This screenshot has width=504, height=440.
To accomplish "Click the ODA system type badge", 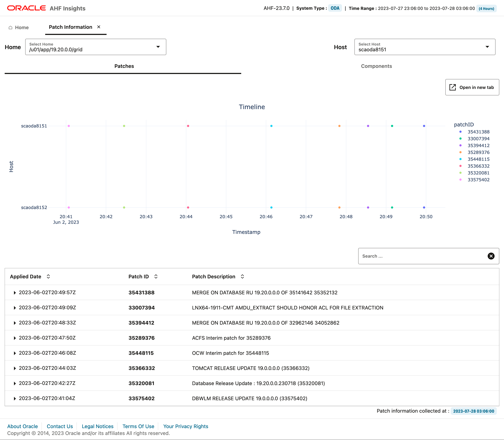I will click(335, 8).
